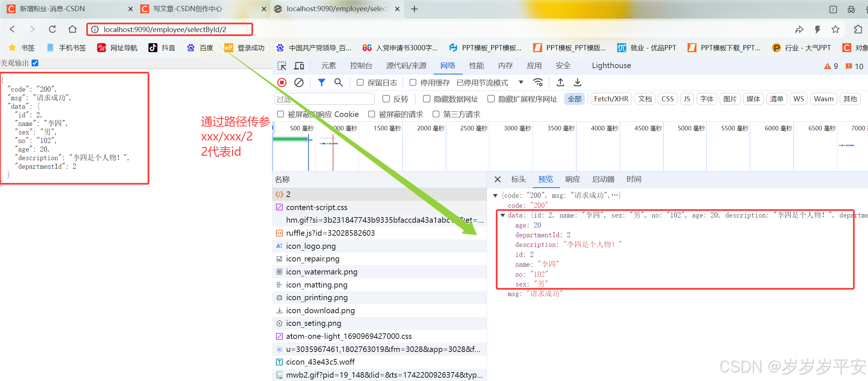Select the inspect element tool in DevTools

[282, 66]
